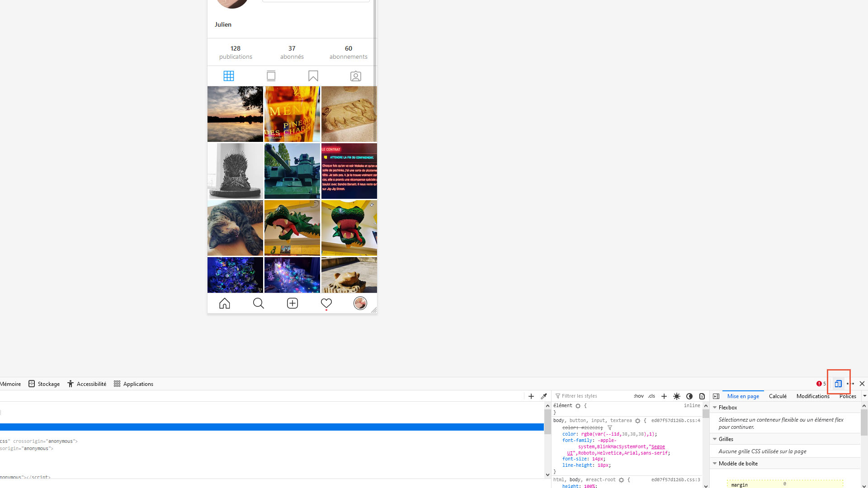Click the 128 publications count
Screen dimensions: 868x488
tap(236, 52)
